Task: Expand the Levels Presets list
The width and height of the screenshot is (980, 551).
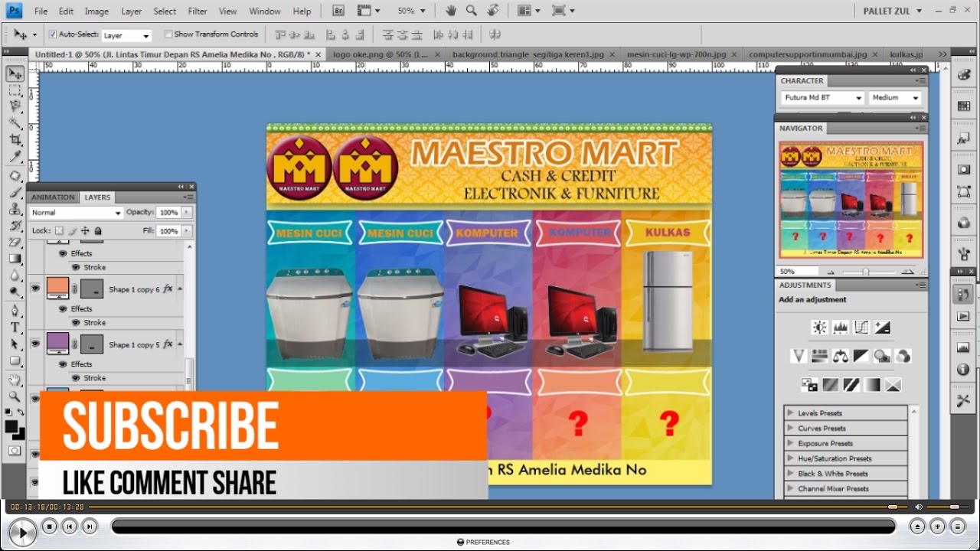Action: (790, 413)
